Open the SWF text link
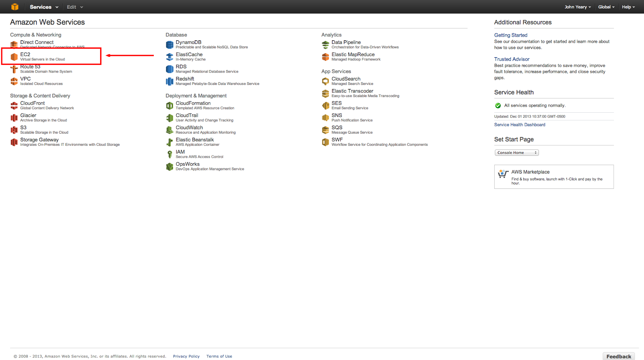The width and height of the screenshot is (644, 360). (x=337, y=140)
